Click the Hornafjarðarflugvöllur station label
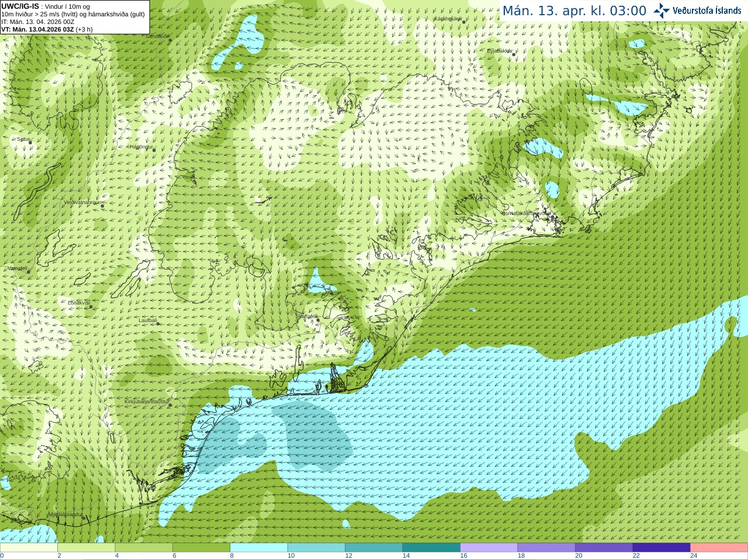This screenshot has height=560, width=748. pos(525,213)
